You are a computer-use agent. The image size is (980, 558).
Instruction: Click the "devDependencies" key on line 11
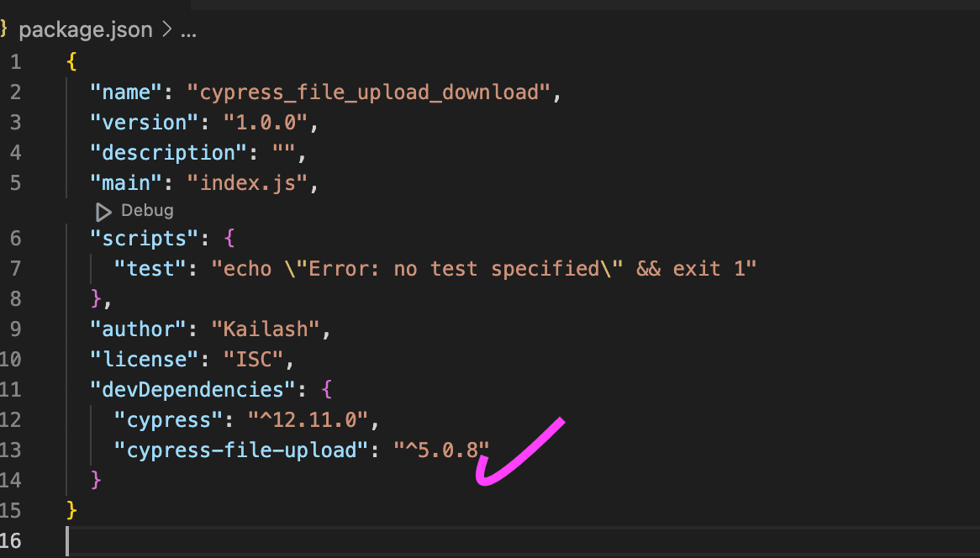[193, 390]
